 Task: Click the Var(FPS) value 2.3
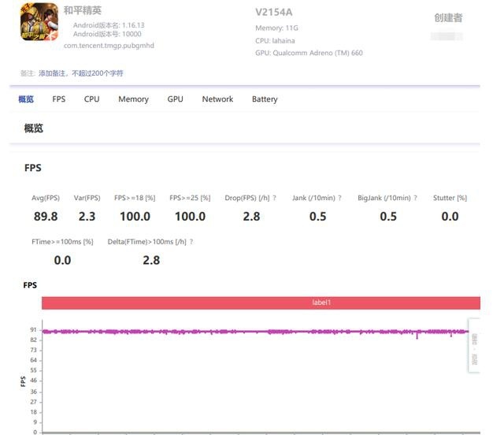[87, 216]
